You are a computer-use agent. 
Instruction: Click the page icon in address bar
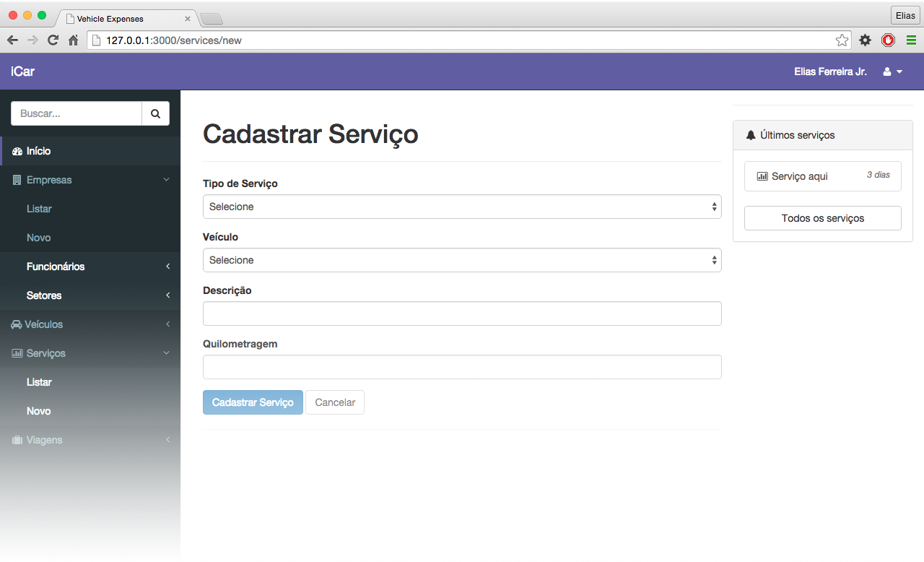click(x=96, y=40)
